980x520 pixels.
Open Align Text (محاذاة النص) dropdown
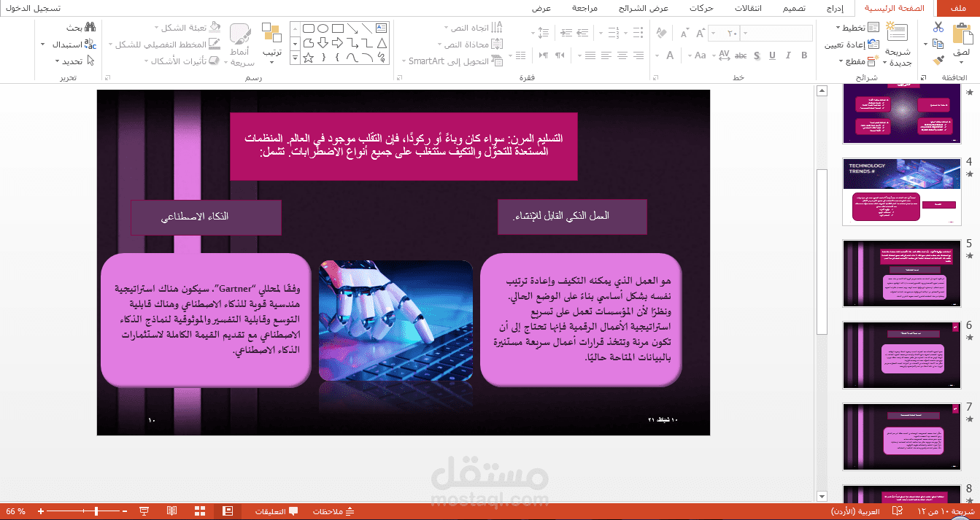coord(471,44)
